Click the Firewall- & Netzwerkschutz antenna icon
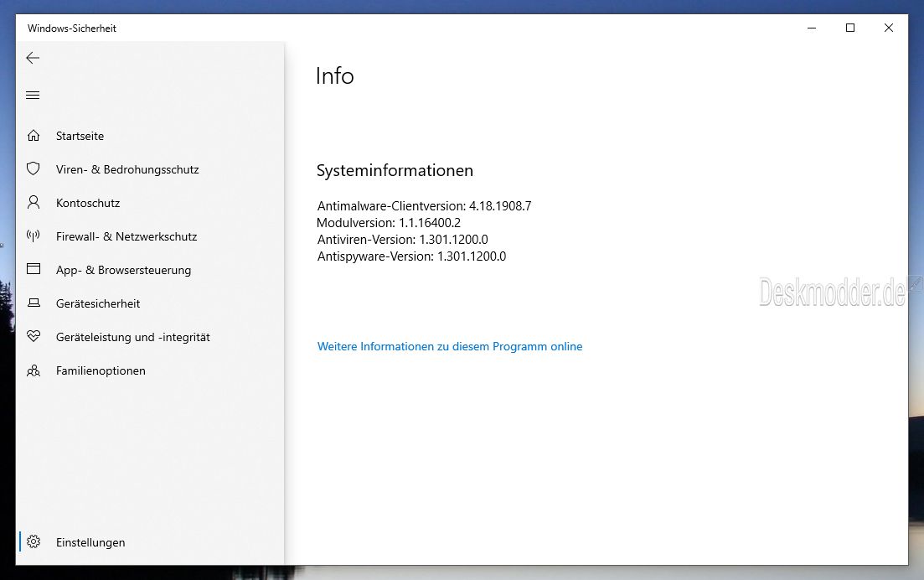The height and width of the screenshot is (580, 924). (34, 236)
